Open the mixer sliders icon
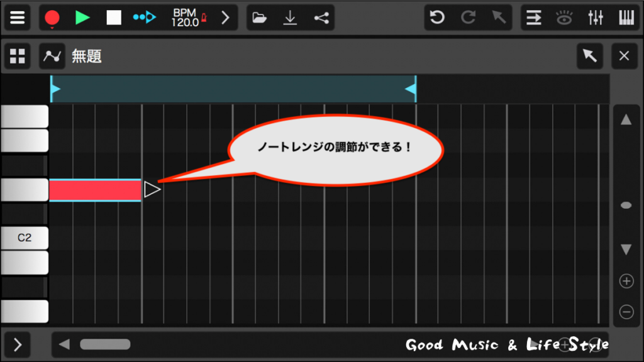This screenshot has height=362, width=644. 595,18
